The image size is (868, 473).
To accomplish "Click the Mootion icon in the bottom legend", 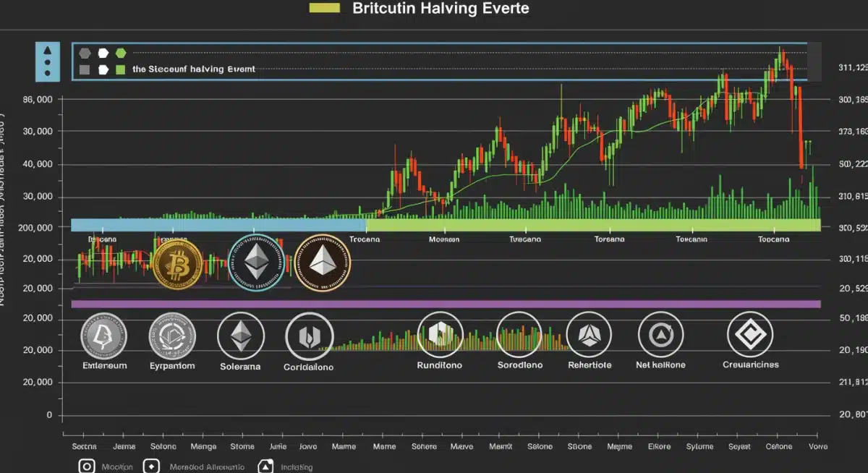I will pyautogui.click(x=87, y=466).
